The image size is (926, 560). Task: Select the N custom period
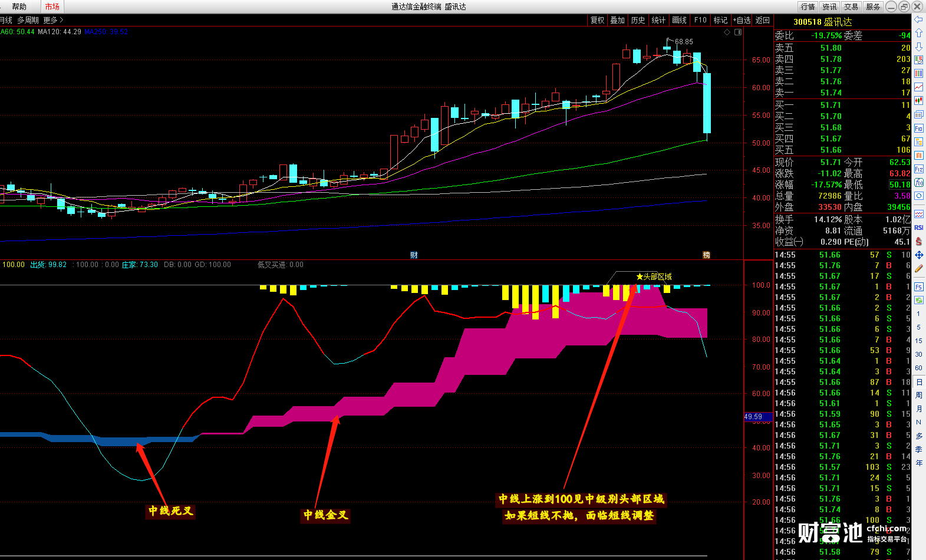click(918, 423)
